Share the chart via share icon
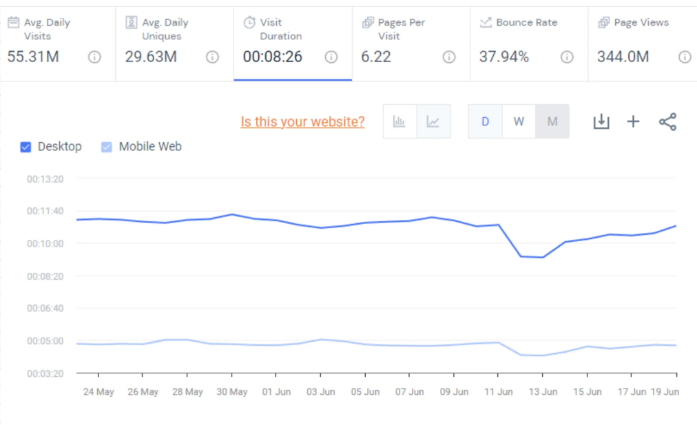 coord(667,121)
